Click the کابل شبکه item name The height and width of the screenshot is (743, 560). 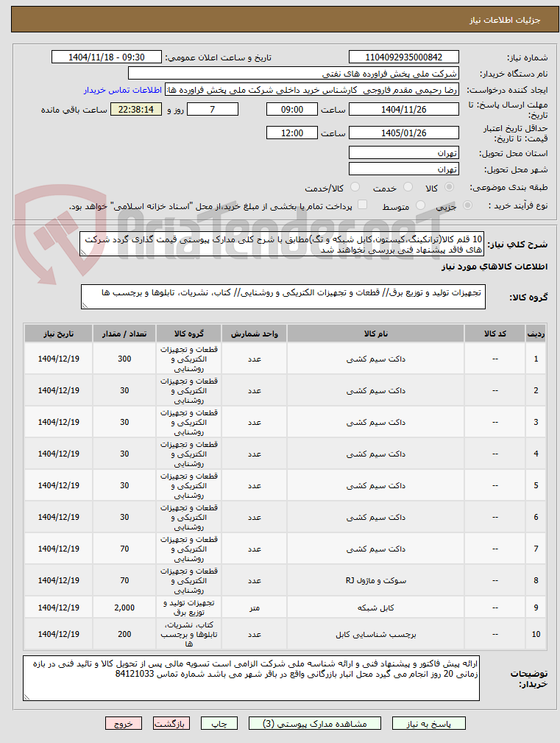(375, 608)
